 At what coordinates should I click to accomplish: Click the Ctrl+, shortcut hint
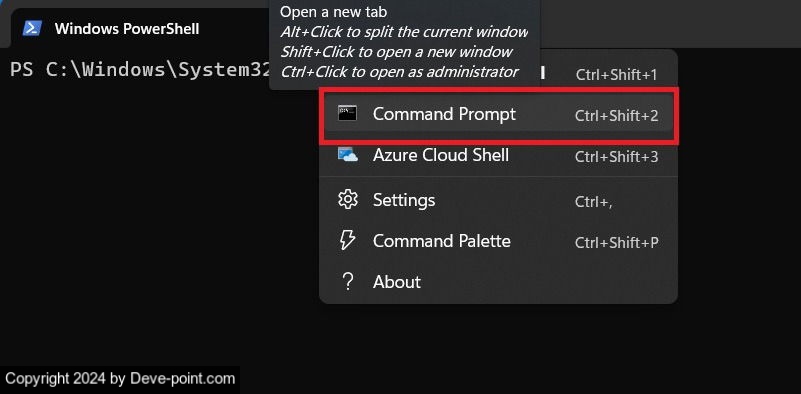594,201
